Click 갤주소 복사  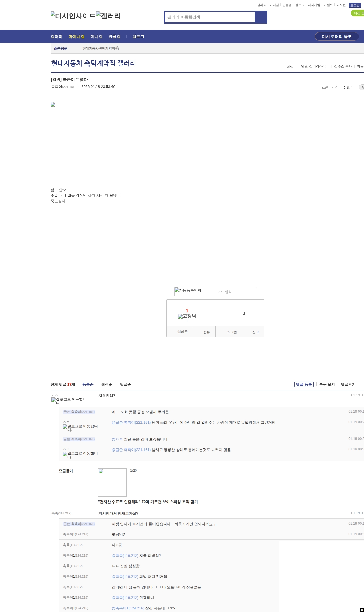click(343, 66)
